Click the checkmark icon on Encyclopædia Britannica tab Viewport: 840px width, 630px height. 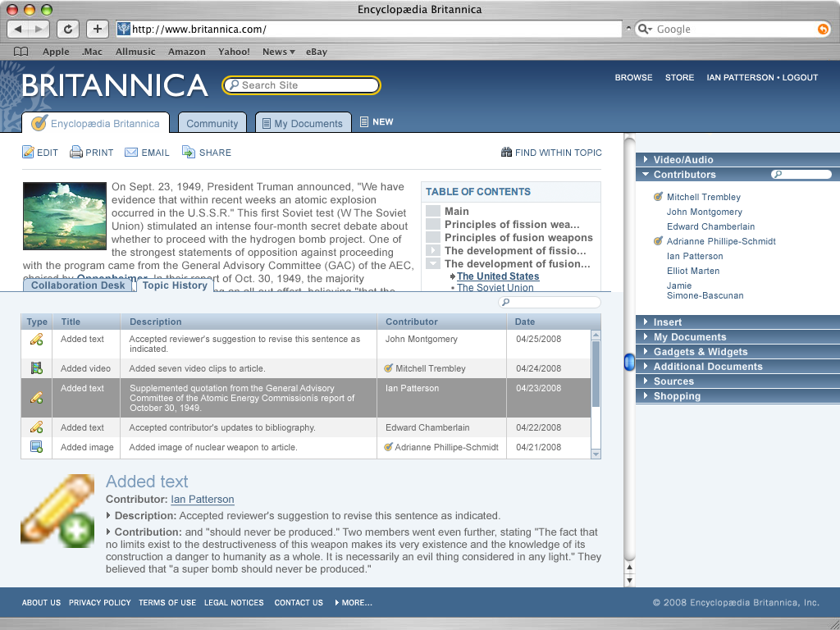tap(39, 123)
